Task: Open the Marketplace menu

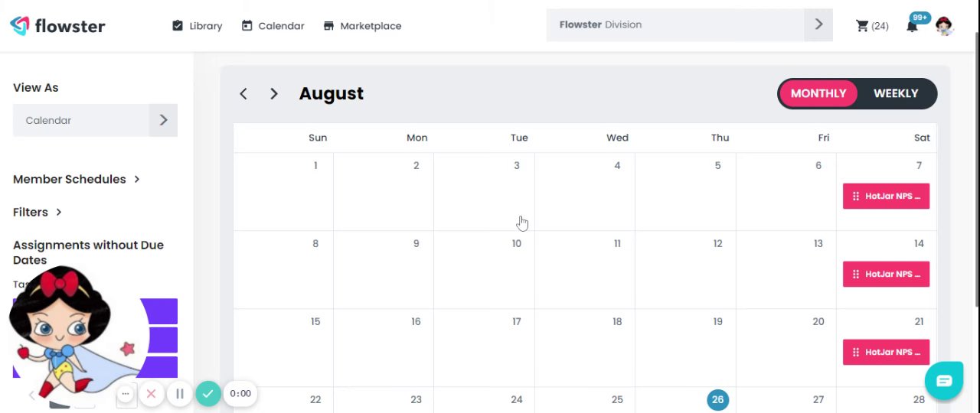Action: tap(362, 26)
